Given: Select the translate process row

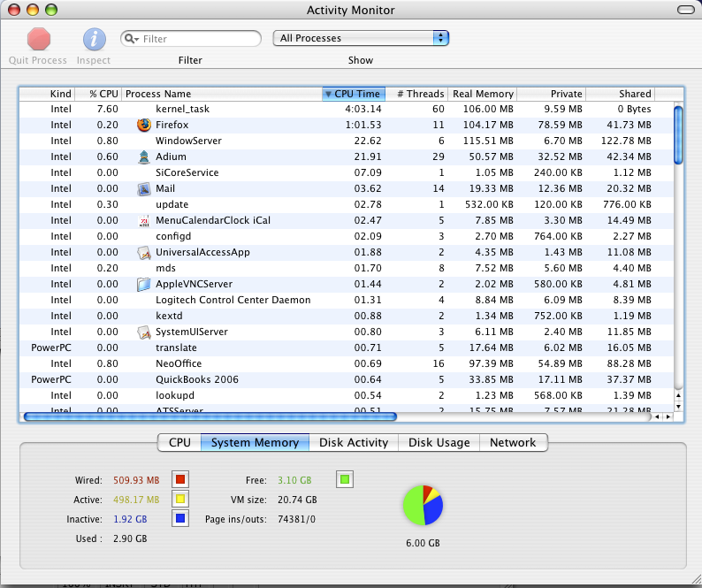Looking at the screenshot, I should 346,348.
